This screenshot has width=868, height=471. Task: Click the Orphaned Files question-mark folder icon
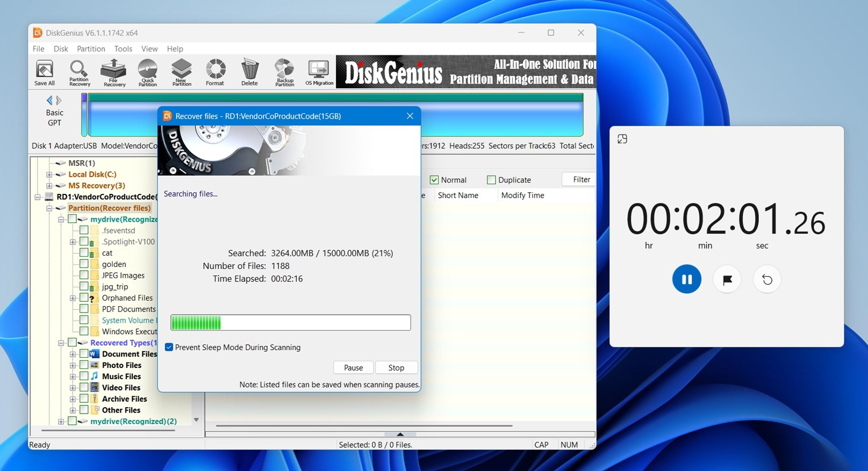pyautogui.click(x=94, y=298)
